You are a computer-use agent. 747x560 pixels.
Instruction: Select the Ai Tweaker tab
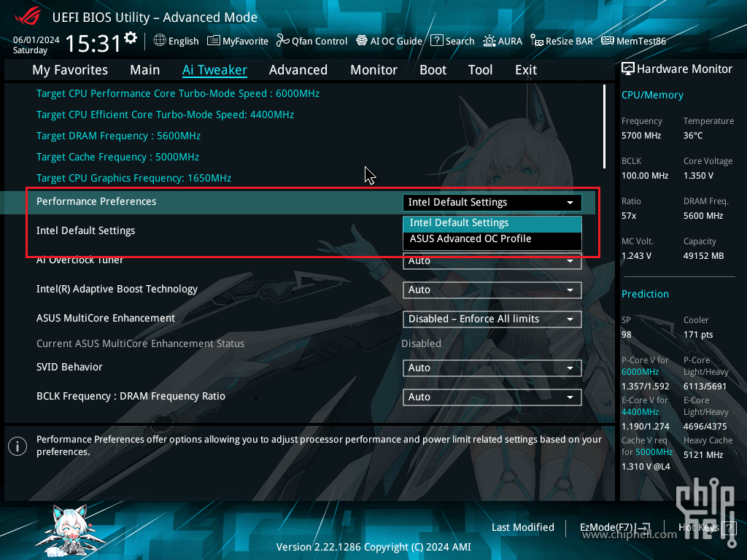point(214,70)
